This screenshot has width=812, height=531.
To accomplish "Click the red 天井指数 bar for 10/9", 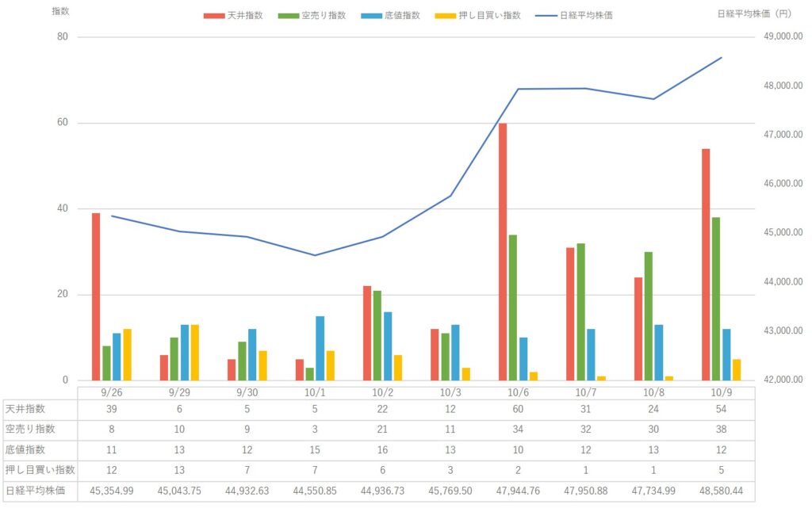I will (x=706, y=264).
